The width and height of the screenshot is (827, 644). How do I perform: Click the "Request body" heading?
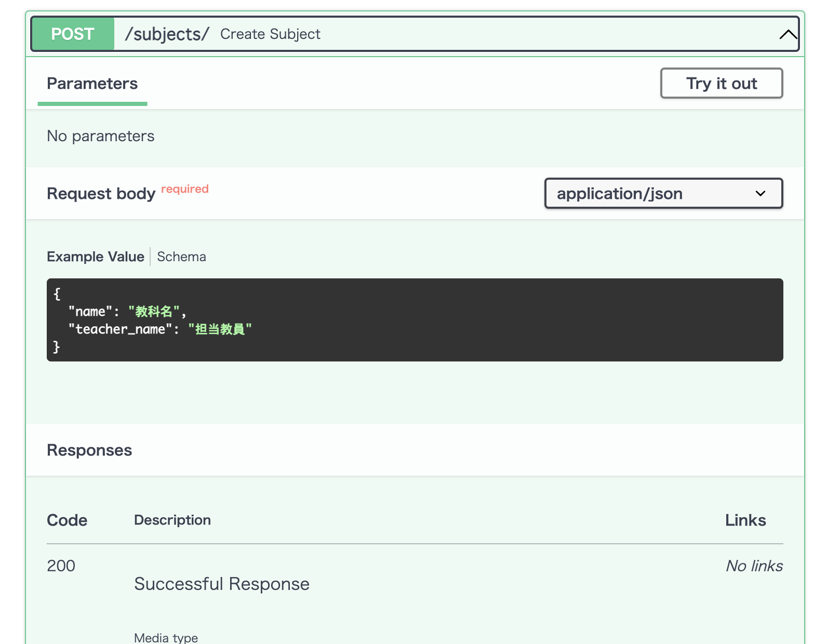pos(101,193)
